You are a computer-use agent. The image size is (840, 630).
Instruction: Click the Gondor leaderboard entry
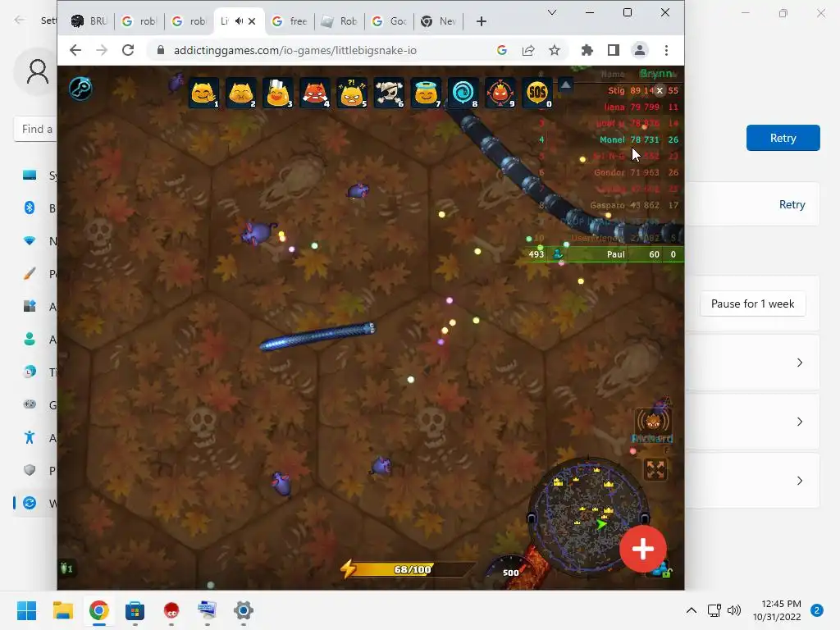point(609,172)
